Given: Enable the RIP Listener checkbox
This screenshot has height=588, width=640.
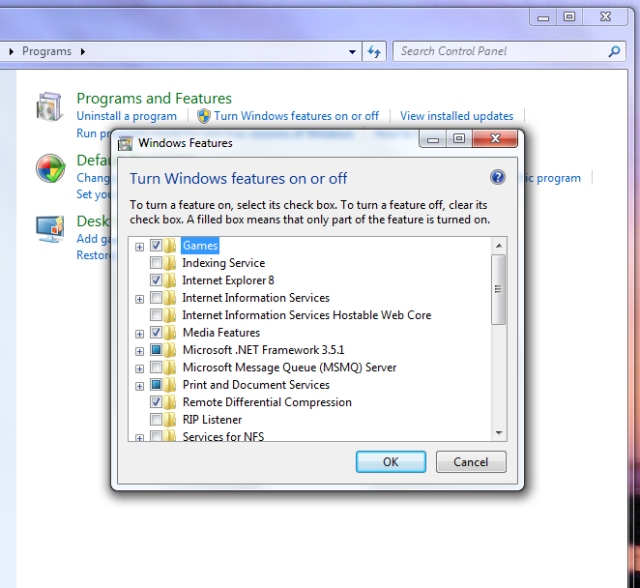Looking at the screenshot, I should pyautogui.click(x=156, y=419).
